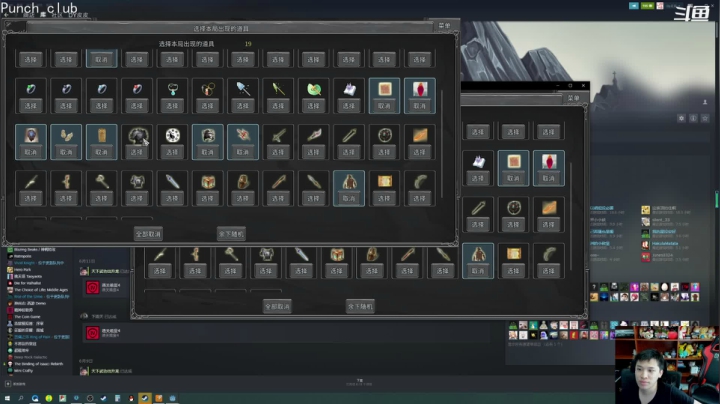Select 'Ratropolis' in the Steam library list
This screenshot has height=404, width=720.
(x=22, y=256)
